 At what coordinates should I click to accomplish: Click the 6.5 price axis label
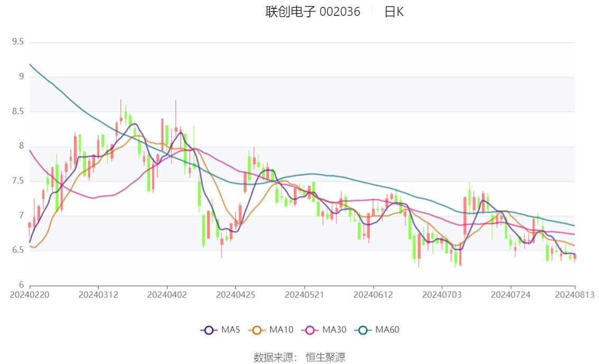[18, 250]
